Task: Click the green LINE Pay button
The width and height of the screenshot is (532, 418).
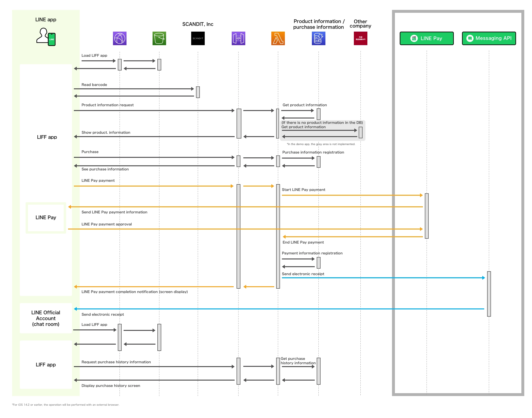Action: [x=426, y=38]
